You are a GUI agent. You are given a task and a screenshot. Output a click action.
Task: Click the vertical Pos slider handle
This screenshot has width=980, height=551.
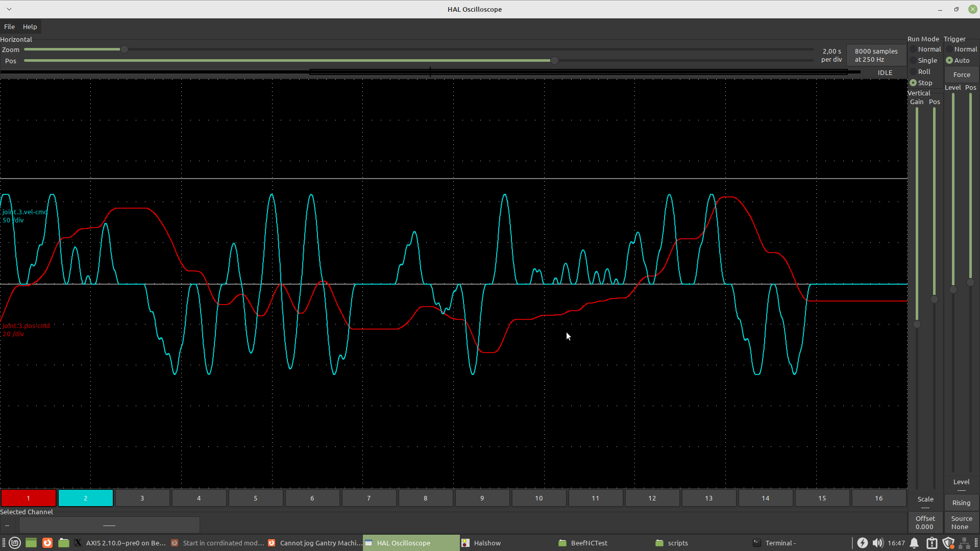pos(934,299)
